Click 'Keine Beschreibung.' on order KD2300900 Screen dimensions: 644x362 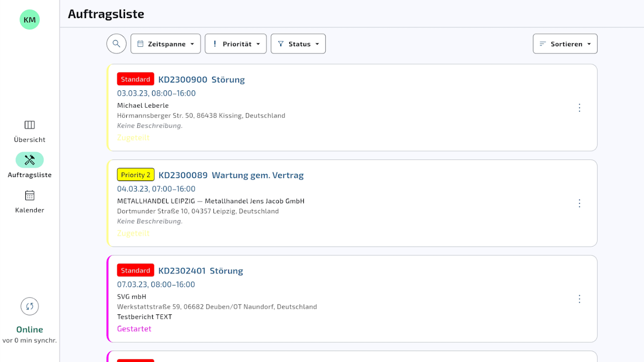150,126
